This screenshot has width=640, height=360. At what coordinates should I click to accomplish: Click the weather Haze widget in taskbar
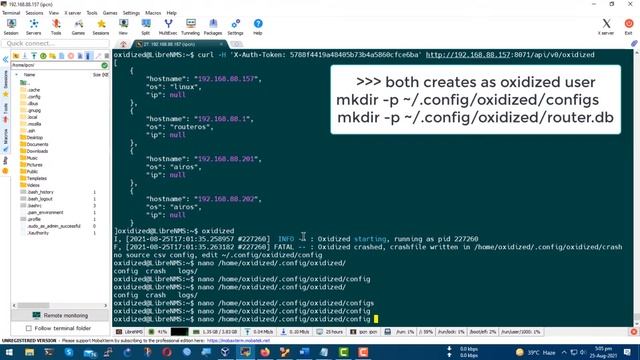[x=536, y=352]
